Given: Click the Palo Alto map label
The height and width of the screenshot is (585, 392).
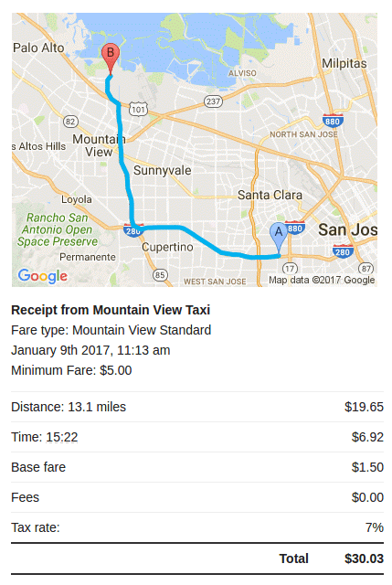Looking at the screenshot, I should [x=38, y=48].
